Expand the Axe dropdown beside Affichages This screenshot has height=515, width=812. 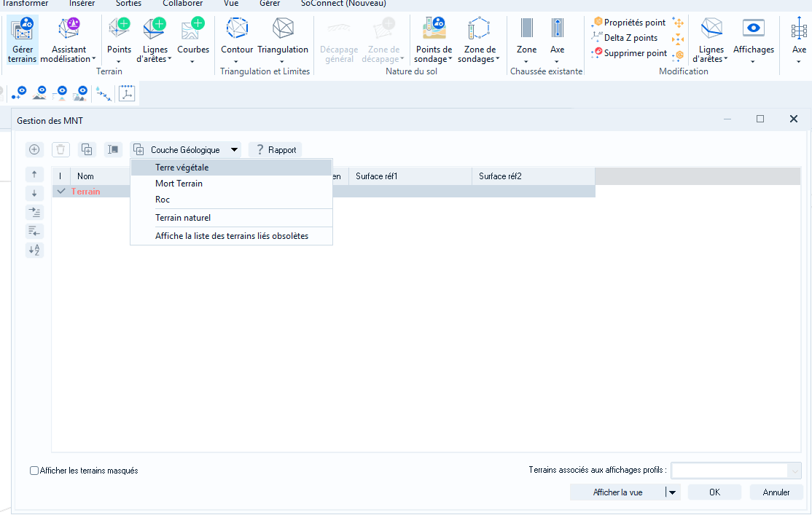pos(799,62)
